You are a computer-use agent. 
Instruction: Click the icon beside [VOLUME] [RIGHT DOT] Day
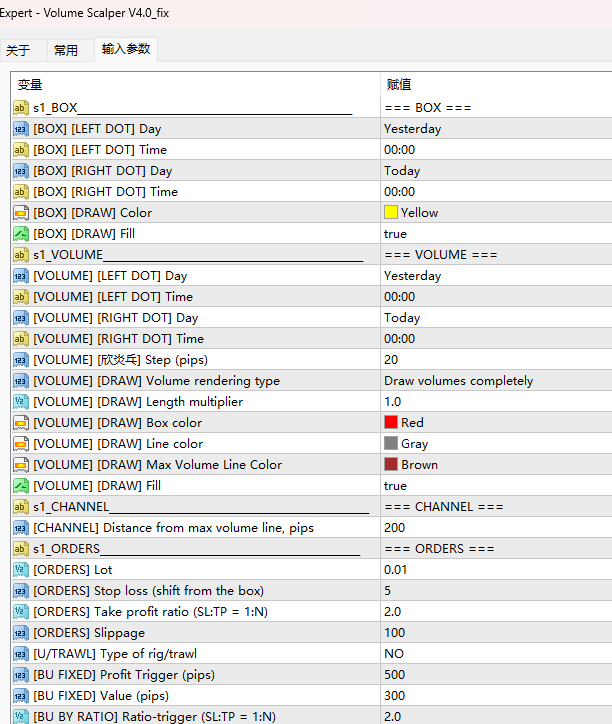pyautogui.click(x=21, y=318)
